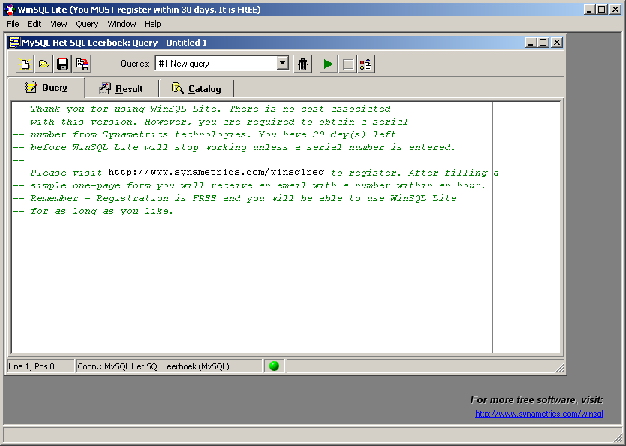Minimize the main WinSQL Lite window
The height and width of the screenshot is (446, 626).
pyautogui.click(x=589, y=9)
